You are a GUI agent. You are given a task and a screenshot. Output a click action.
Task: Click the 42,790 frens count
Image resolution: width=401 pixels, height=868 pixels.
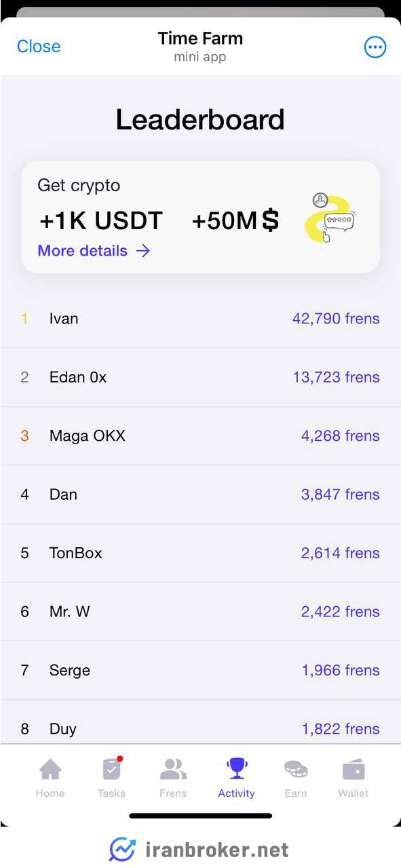(x=336, y=319)
